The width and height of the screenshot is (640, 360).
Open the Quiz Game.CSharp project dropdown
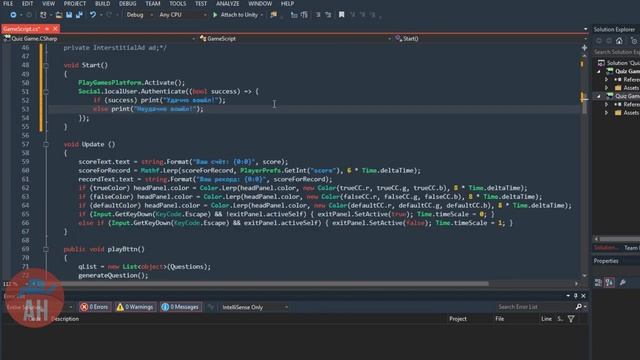coord(100,39)
